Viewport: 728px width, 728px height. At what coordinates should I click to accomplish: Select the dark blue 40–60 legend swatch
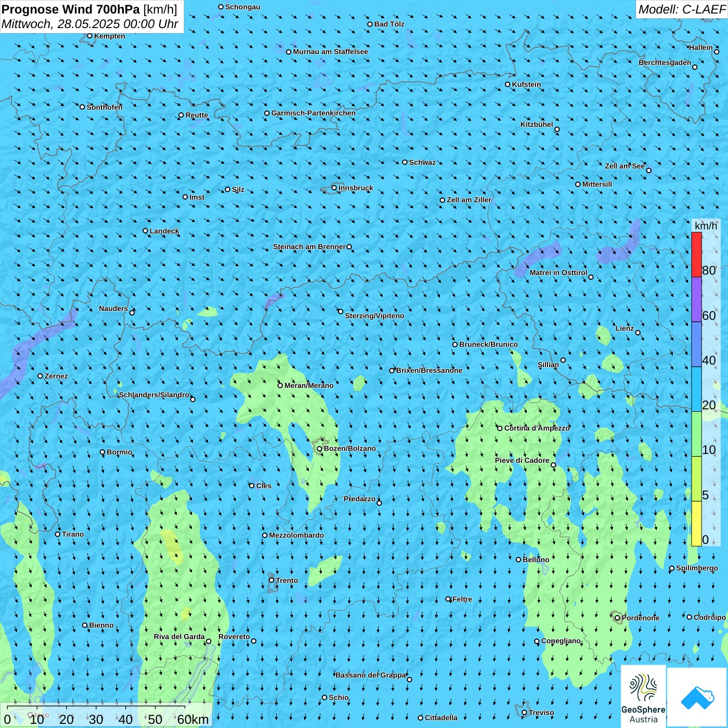click(x=696, y=345)
